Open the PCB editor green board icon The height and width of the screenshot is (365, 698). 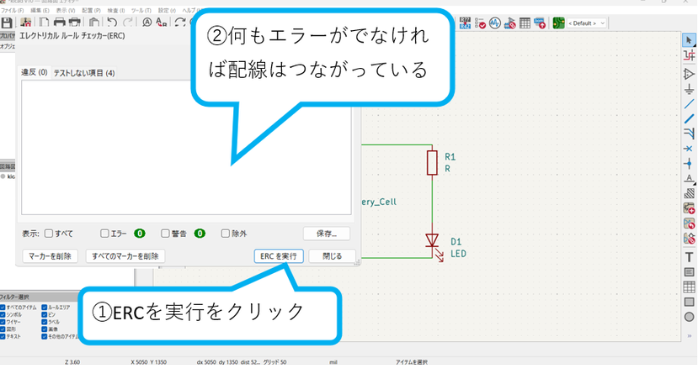558,23
